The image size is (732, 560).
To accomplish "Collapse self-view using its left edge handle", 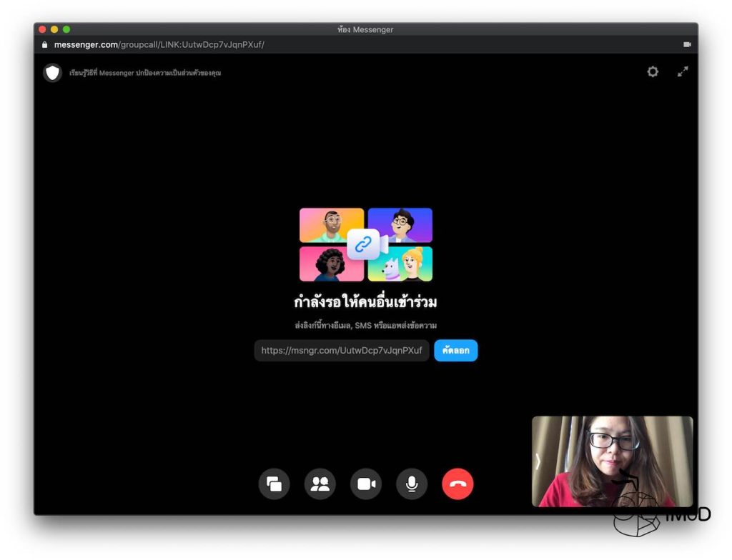I will coord(538,461).
